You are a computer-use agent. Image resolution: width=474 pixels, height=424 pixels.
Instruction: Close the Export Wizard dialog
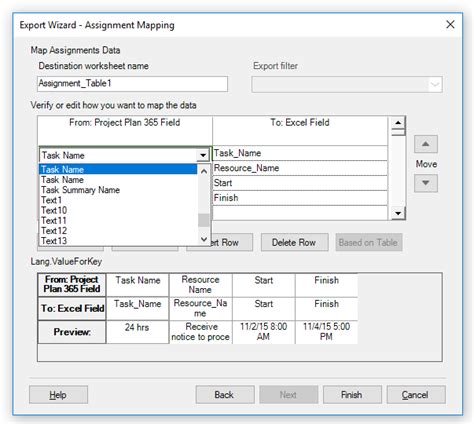tap(450, 24)
